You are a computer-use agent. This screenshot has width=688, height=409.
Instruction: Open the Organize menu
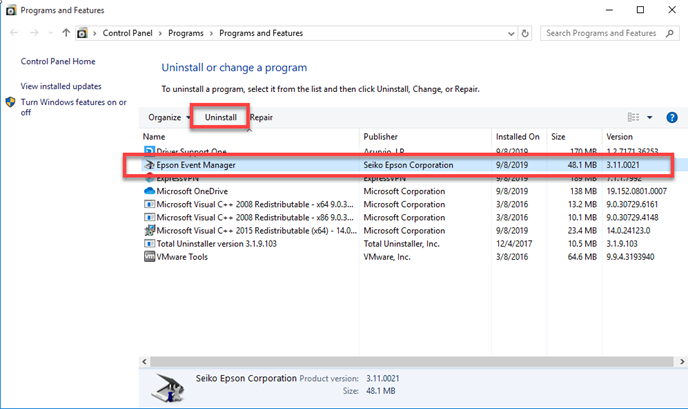coord(169,118)
